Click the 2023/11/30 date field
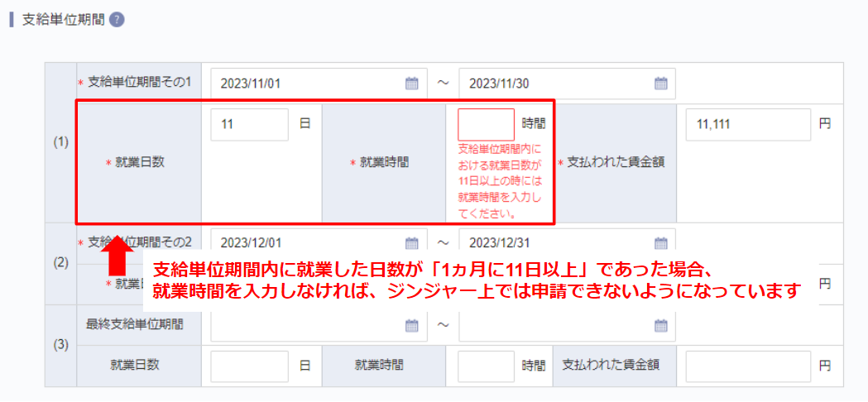Viewport: 868px width, 402px height. pos(554,83)
